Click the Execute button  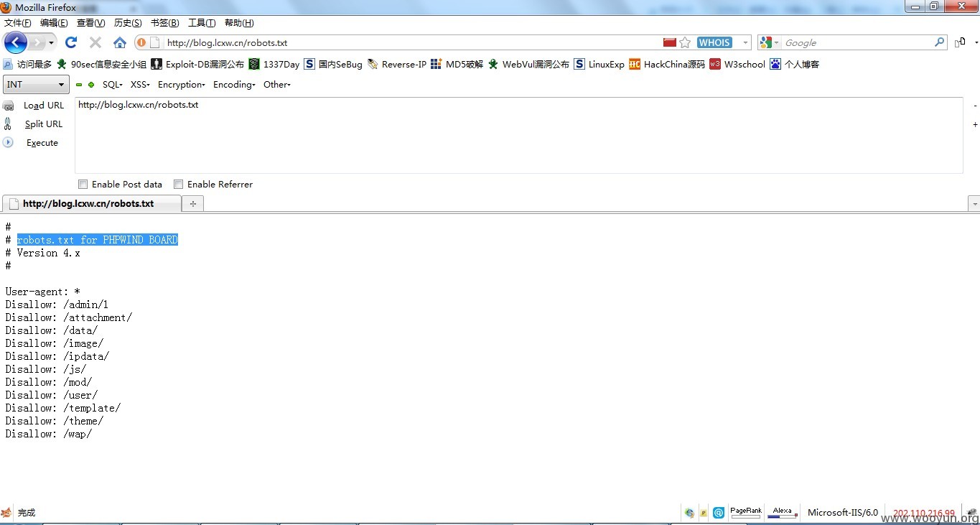(31, 143)
